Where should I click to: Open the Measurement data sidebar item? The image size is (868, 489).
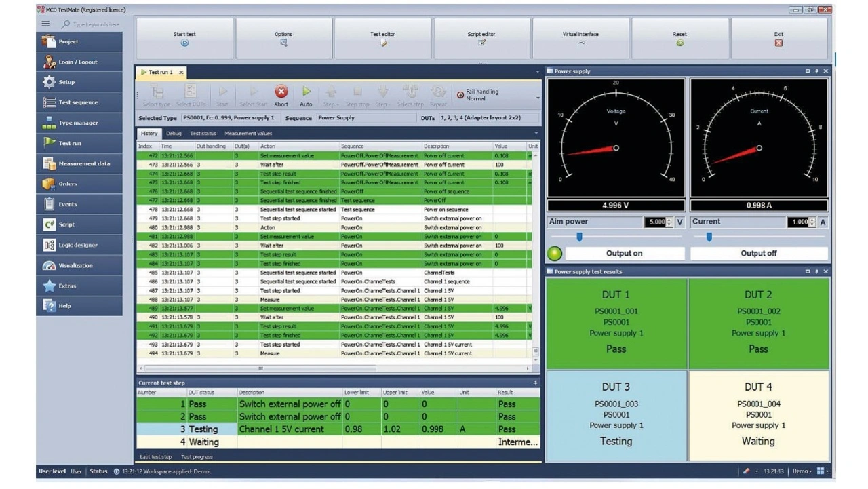click(79, 163)
